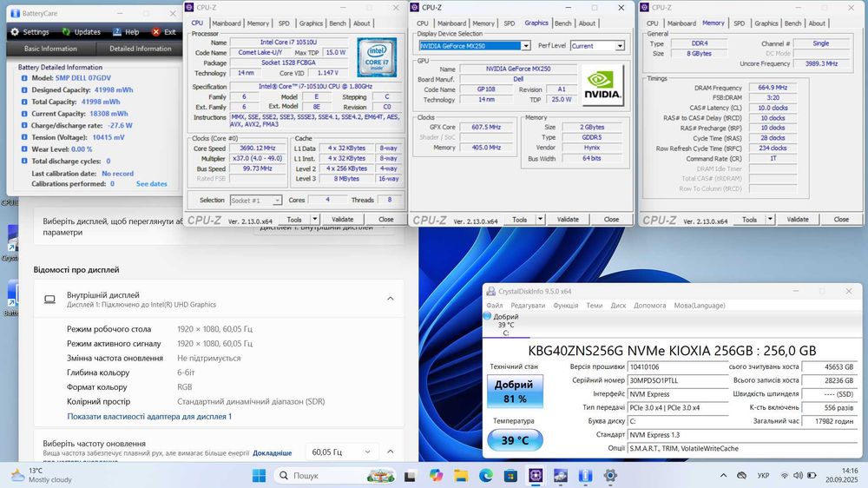The image size is (868, 488).
Task: Click the УКР language indicator
Action: tap(763, 475)
